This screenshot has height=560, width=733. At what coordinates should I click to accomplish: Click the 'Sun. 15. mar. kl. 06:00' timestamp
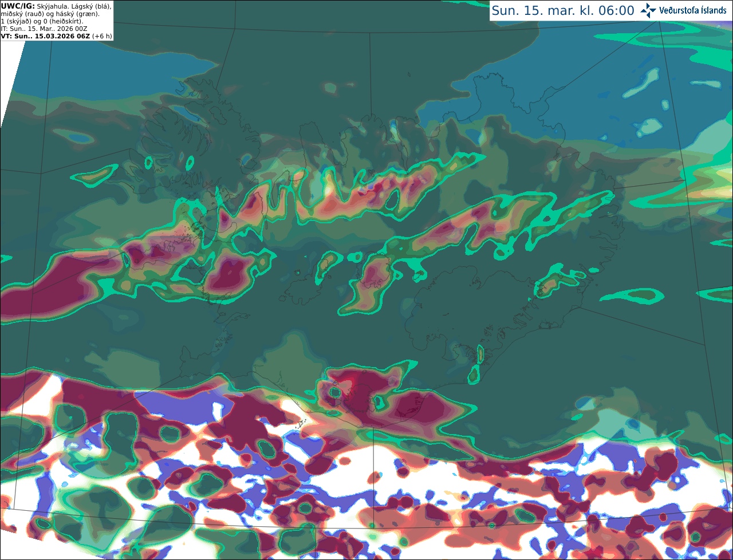[x=563, y=11]
